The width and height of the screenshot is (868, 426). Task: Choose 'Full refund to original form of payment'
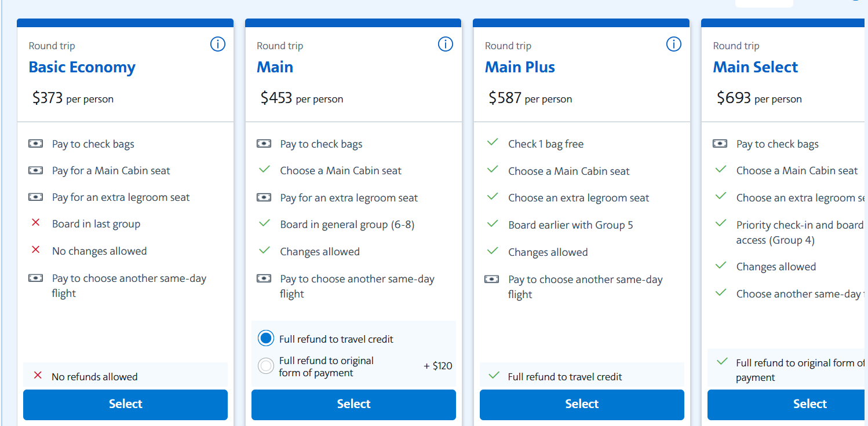(x=265, y=365)
